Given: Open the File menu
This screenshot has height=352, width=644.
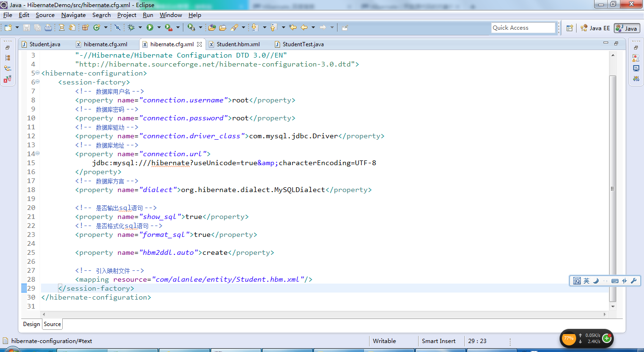Looking at the screenshot, I should tap(8, 15).
